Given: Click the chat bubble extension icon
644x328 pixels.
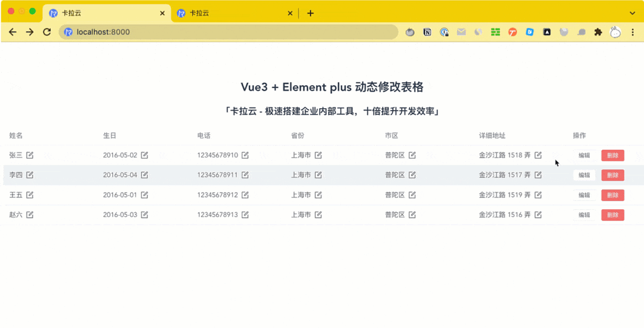Looking at the screenshot, I should (581, 32).
